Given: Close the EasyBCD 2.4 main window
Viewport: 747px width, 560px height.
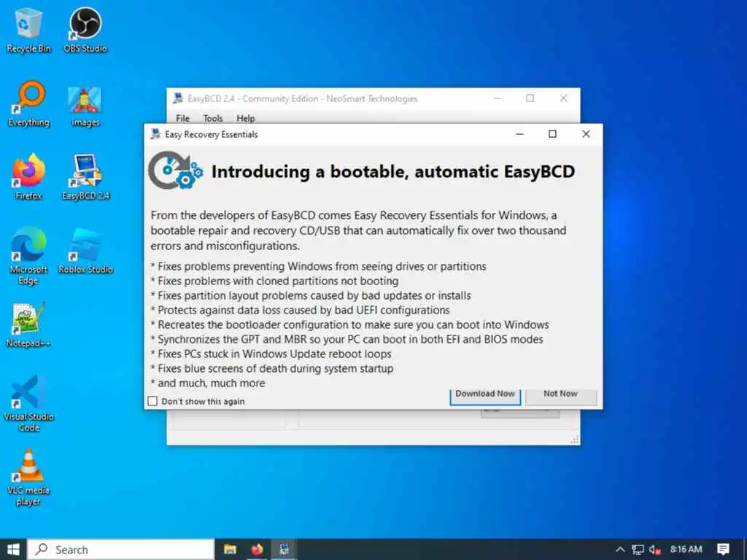Looking at the screenshot, I should coord(564,98).
